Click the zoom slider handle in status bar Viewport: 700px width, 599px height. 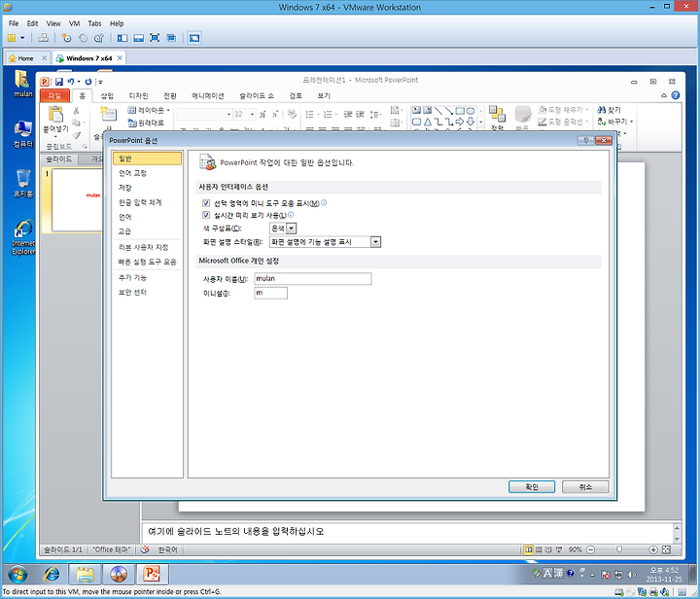619,549
